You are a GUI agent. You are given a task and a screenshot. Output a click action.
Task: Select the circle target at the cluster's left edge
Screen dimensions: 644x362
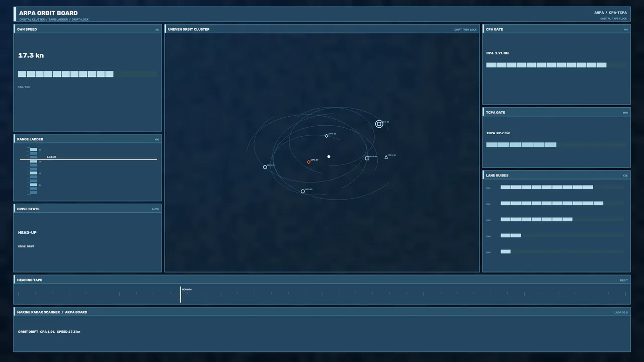(x=265, y=167)
